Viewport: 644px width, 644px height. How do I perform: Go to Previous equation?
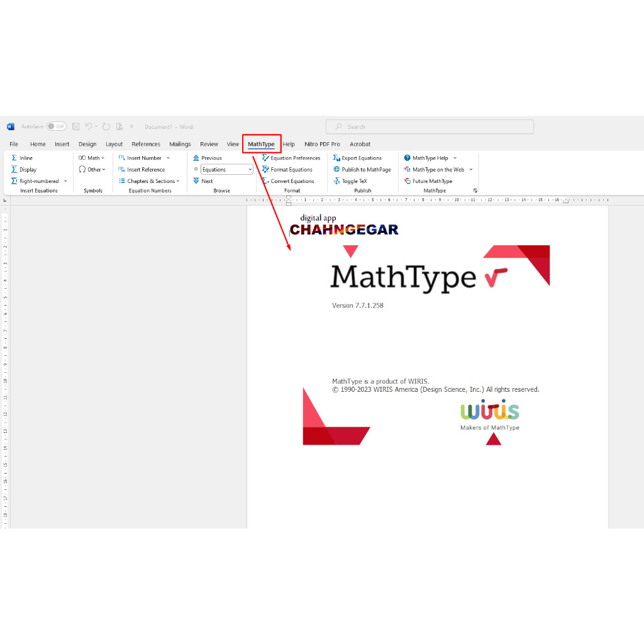coord(208,158)
